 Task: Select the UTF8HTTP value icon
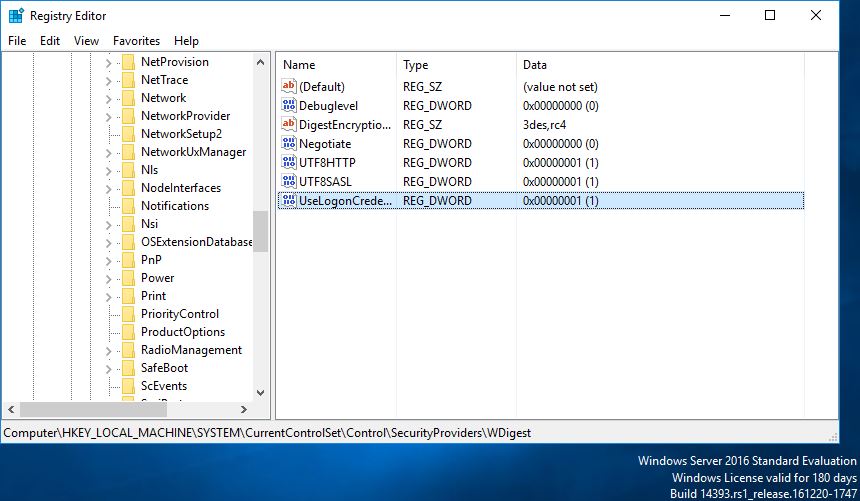coord(288,162)
